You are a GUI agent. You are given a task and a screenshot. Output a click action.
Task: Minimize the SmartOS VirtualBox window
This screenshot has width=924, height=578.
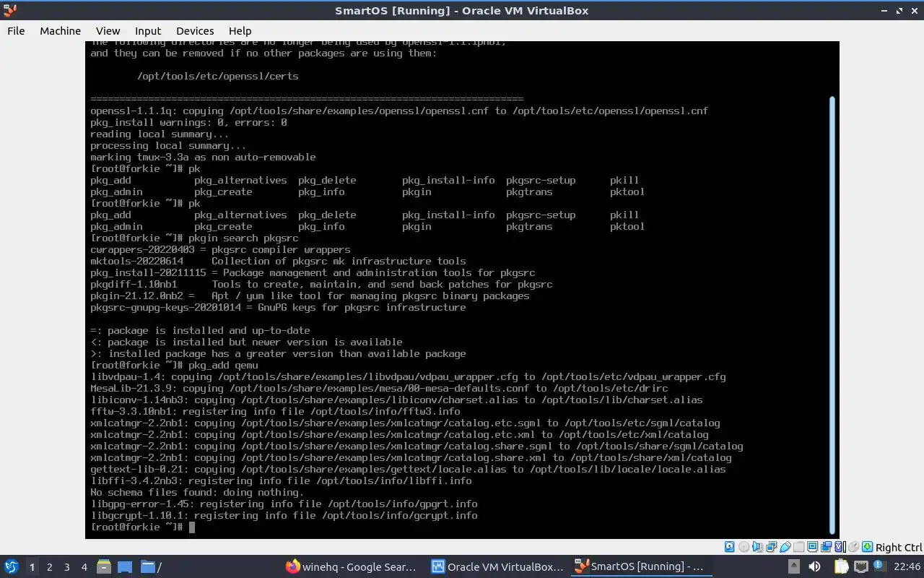[x=885, y=10]
